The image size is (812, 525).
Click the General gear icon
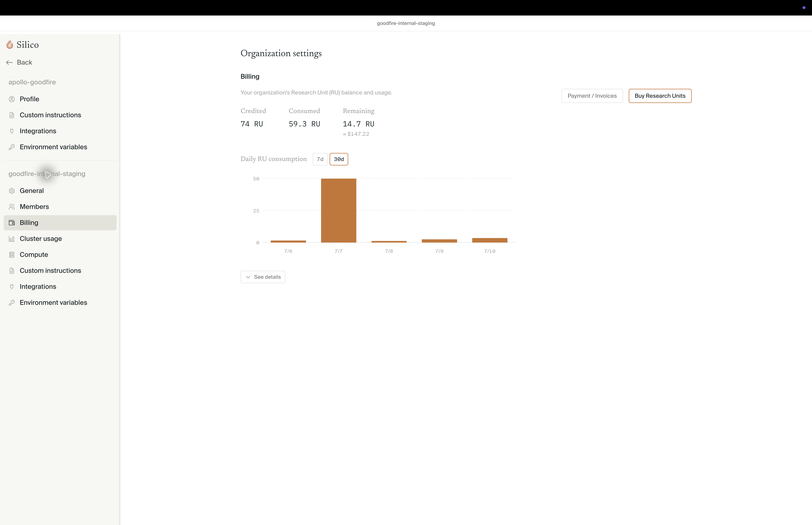pyautogui.click(x=12, y=191)
